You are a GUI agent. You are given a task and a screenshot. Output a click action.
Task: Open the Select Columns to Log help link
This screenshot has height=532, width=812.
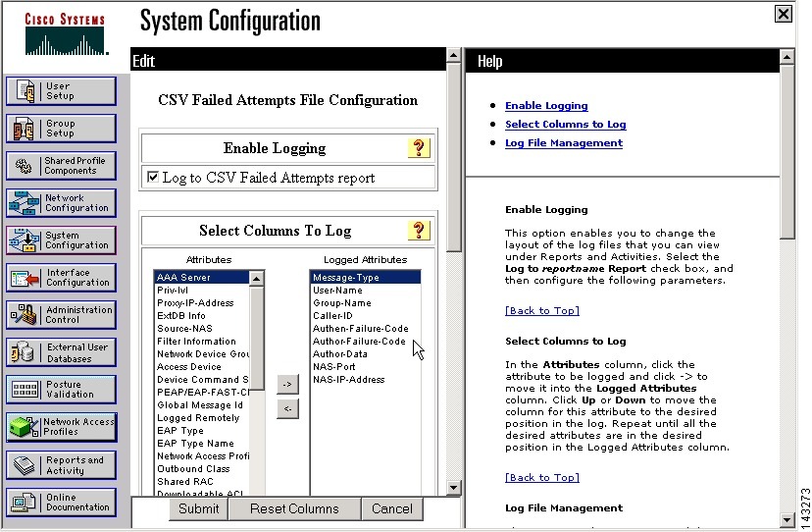pyautogui.click(x=566, y=125)
